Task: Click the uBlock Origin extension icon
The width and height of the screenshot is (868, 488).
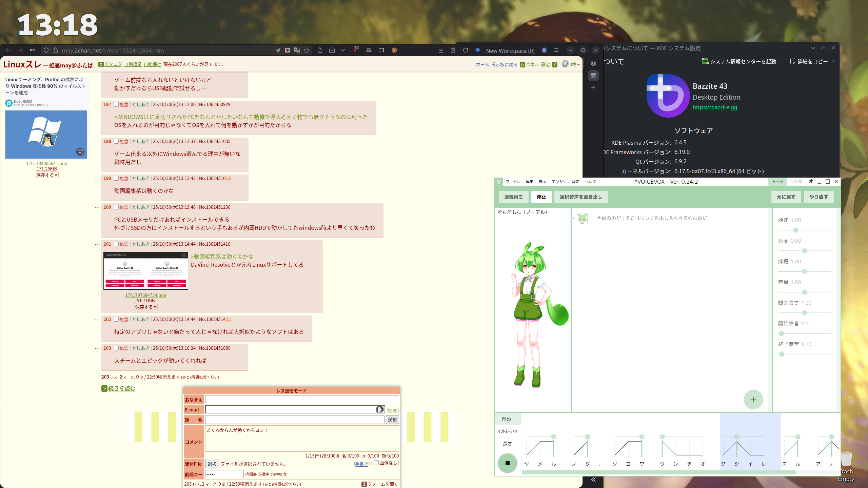Action: [x=355, y=50]
